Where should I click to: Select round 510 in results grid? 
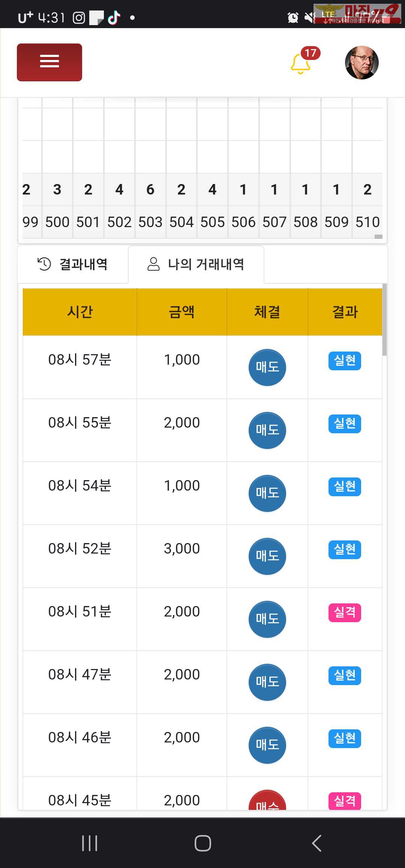click(367, 222)
